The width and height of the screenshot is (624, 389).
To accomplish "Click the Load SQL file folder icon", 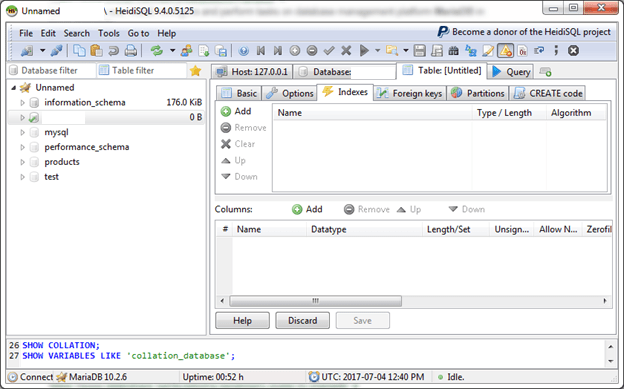I will click(392, 51).
